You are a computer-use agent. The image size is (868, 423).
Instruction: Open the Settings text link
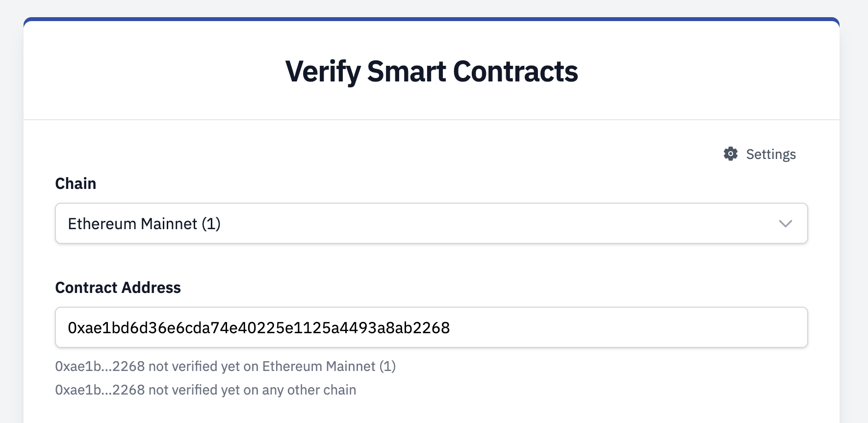[x=771, y=155]
